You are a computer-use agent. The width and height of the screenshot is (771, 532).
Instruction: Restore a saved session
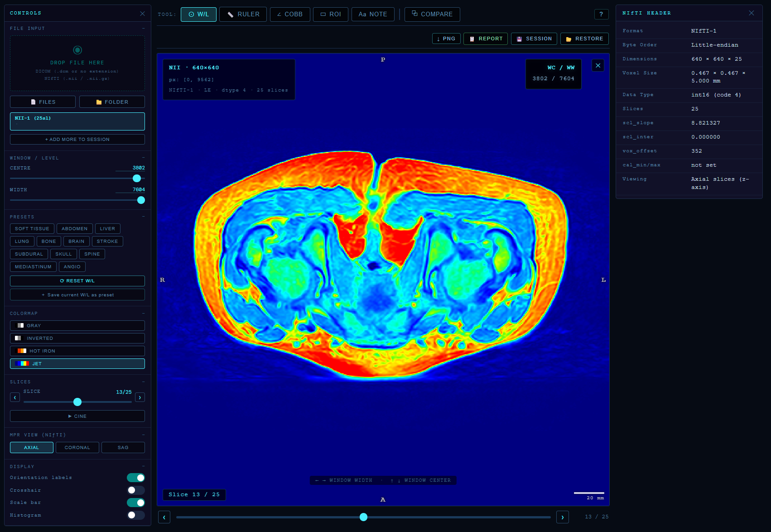(584, 39)
